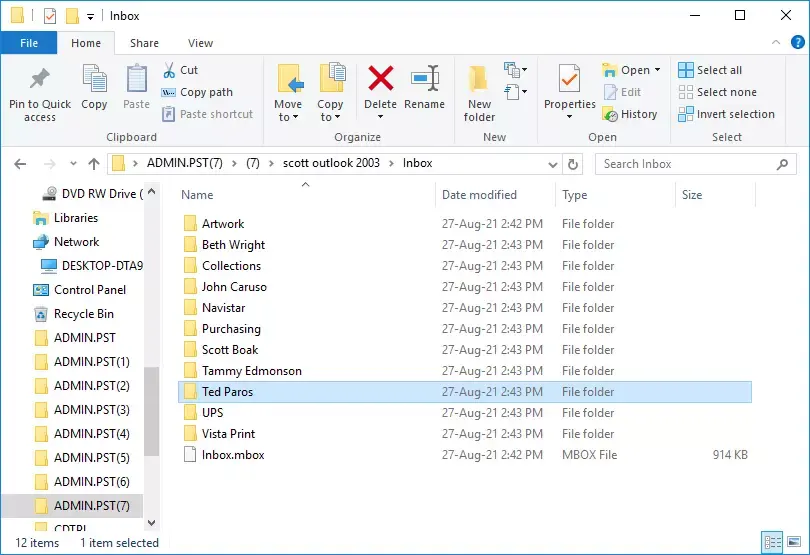The image size is (810, 555).
Task: Expand the Delete options arrow
Action: tap(381, 117)
